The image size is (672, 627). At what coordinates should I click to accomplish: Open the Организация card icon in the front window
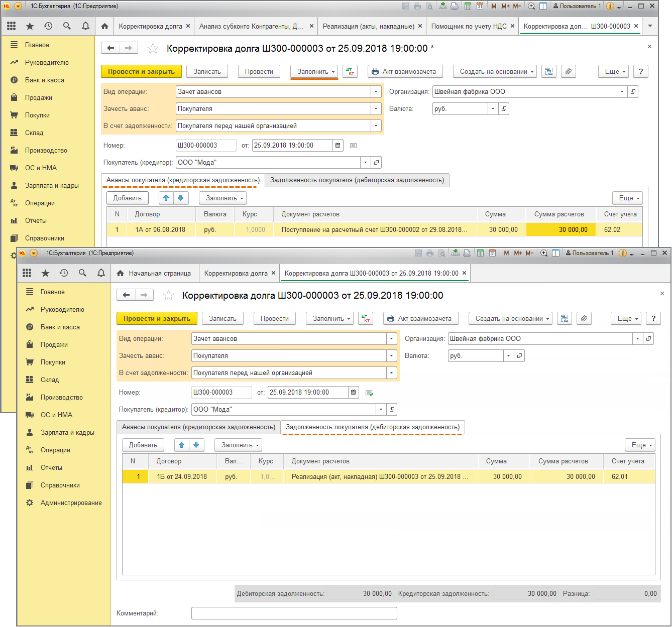tap(649, 339)
